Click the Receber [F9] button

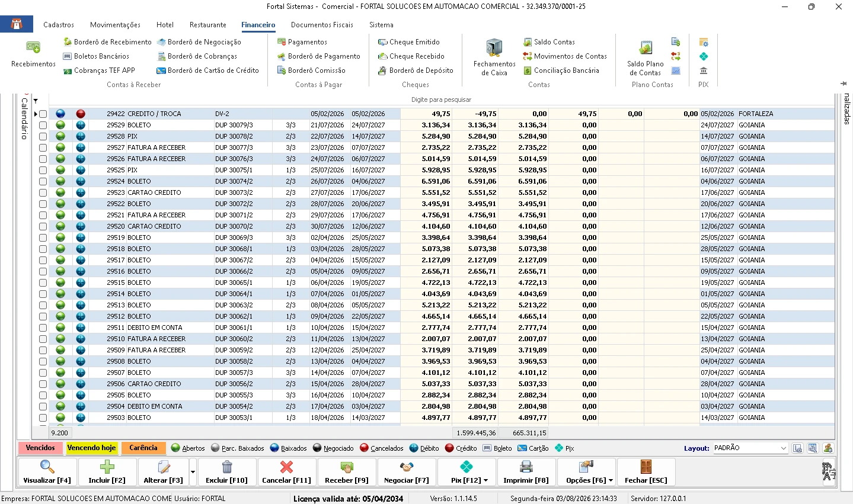[347, 472]
